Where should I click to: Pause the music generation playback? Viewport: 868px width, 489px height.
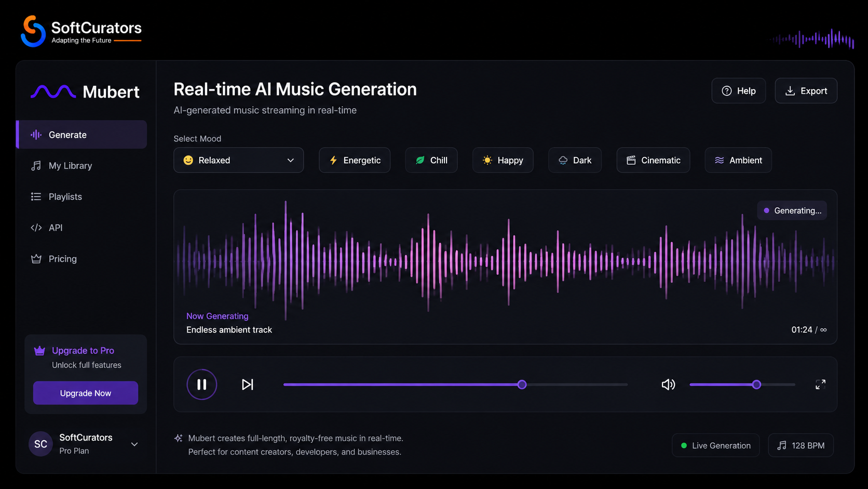[202, 385]
